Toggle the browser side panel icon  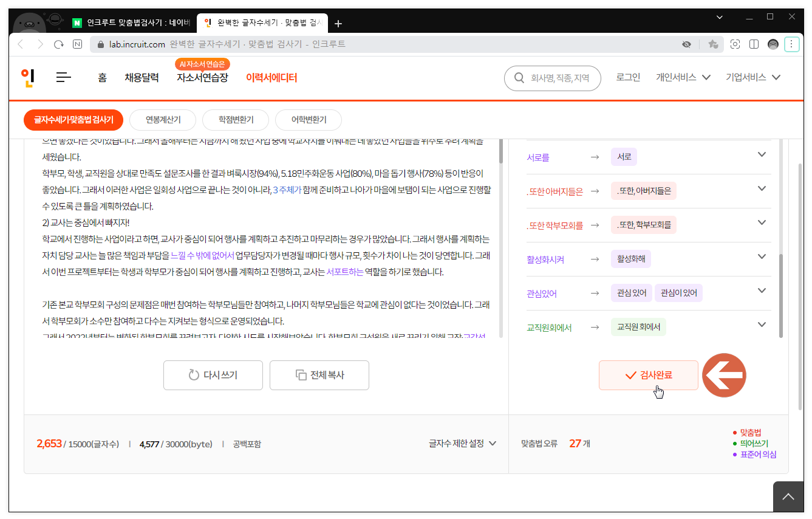pyautogui.click(x=754, y=44)
